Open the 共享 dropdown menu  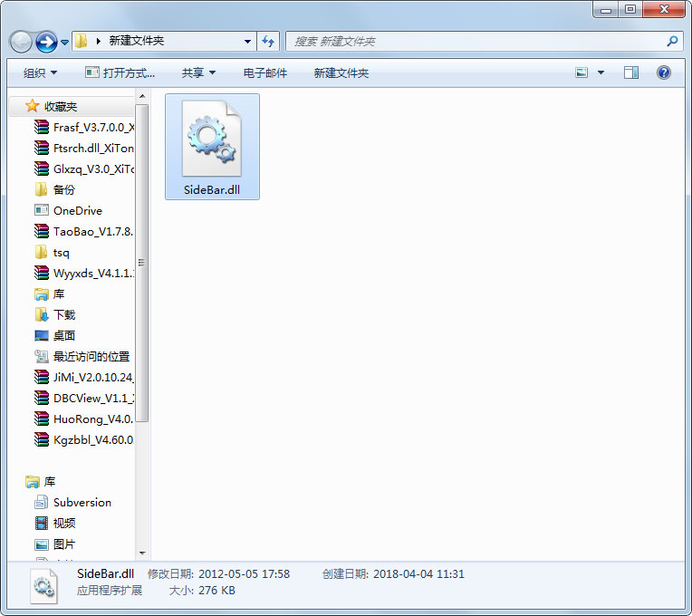pyautogui.click(x=198, y=72)
